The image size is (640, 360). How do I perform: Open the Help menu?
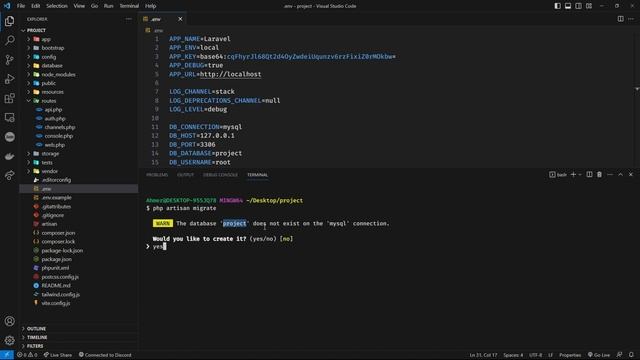(x=151, y=6)
